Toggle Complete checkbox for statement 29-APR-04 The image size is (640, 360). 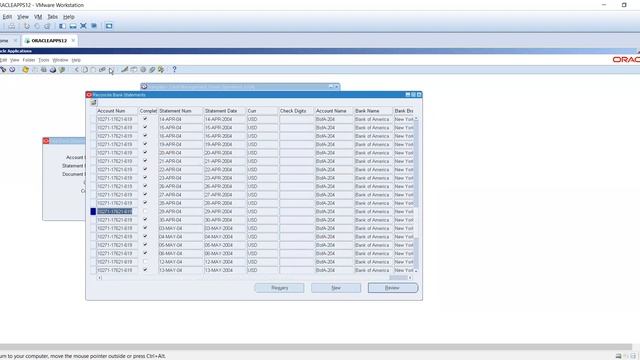(x=145, y=211)
